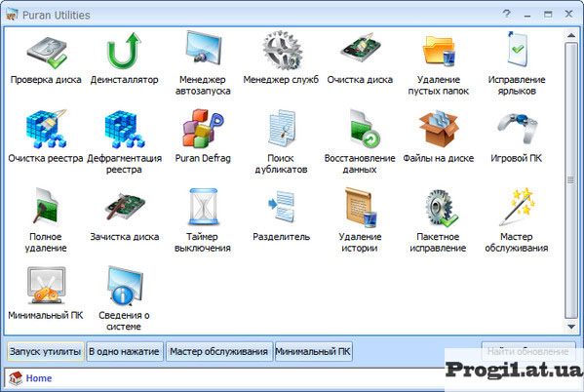
Task: Open the Полное удаление shredder icon
Action: 46,207
